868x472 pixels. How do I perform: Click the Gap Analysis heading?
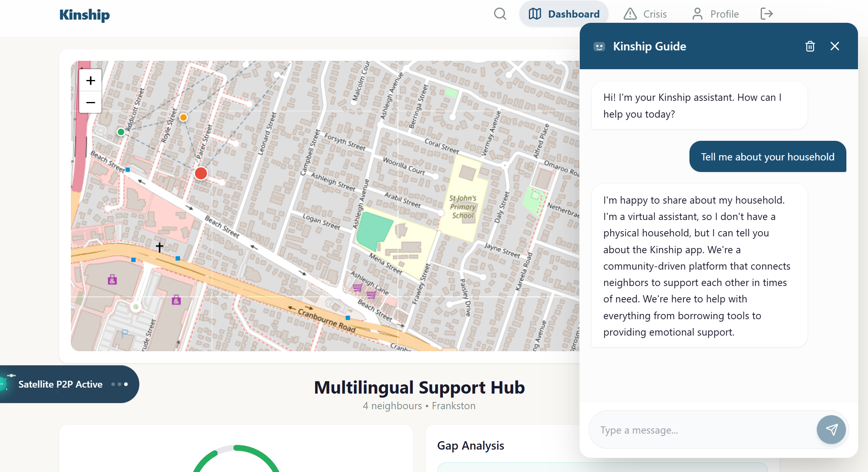pos(470,445)
